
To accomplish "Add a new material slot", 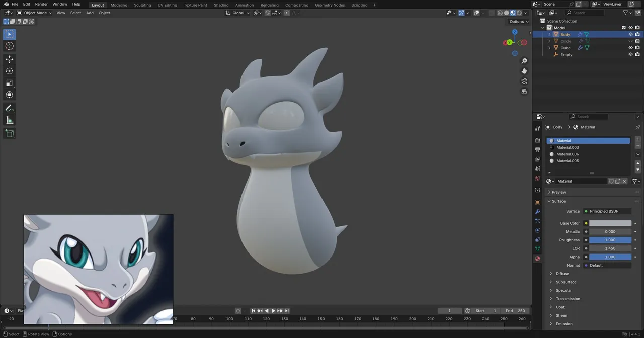I will click(x=638, y=139).
